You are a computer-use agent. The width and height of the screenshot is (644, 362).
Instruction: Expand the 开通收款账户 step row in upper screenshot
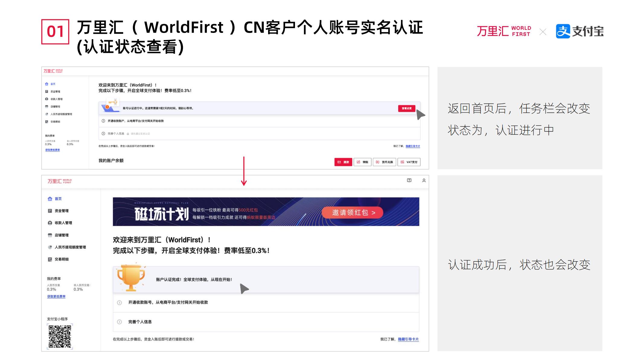(259, 121)
